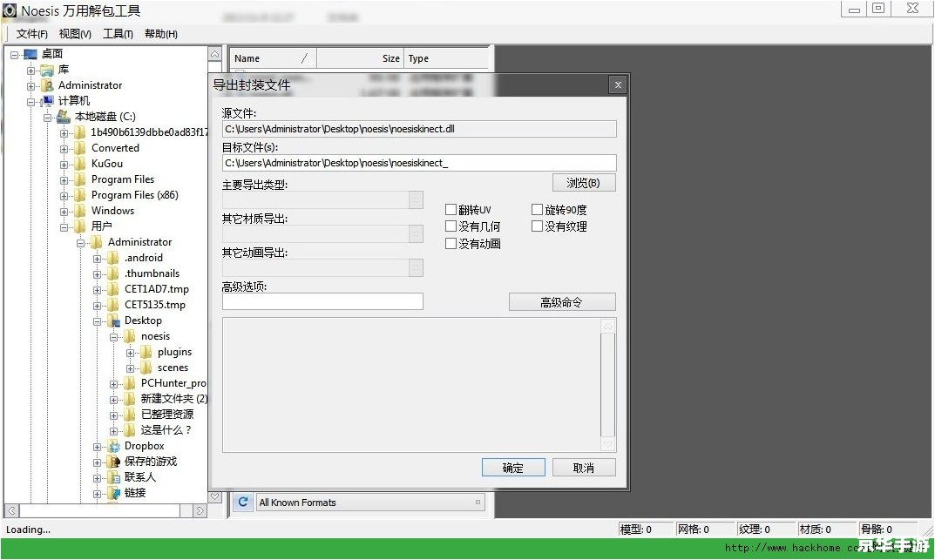Viewport: 935px width, 560px height.
Task: Click the 计算机 computer icon in tree
Action: 47,101
